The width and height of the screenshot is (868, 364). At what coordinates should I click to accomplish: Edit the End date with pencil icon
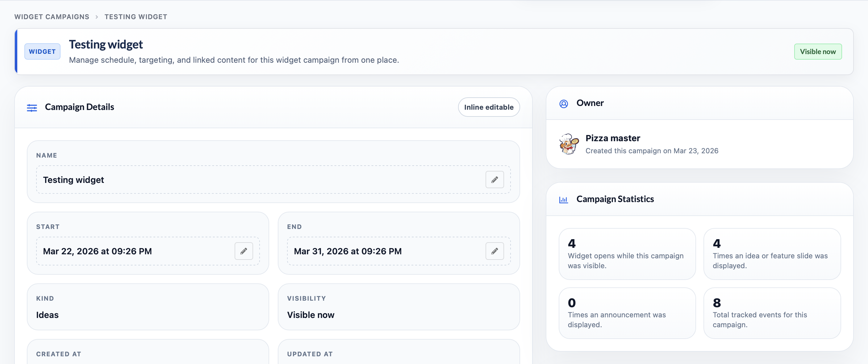coord(494,251)
